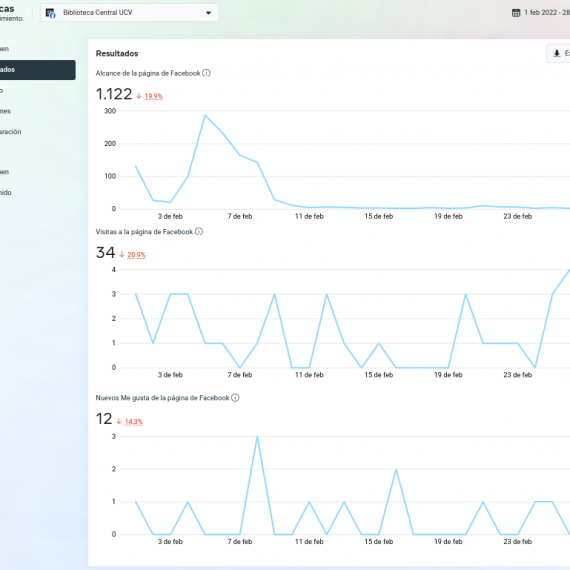Click the red down arrow beside 19,9%

click(x=139, y=96)
